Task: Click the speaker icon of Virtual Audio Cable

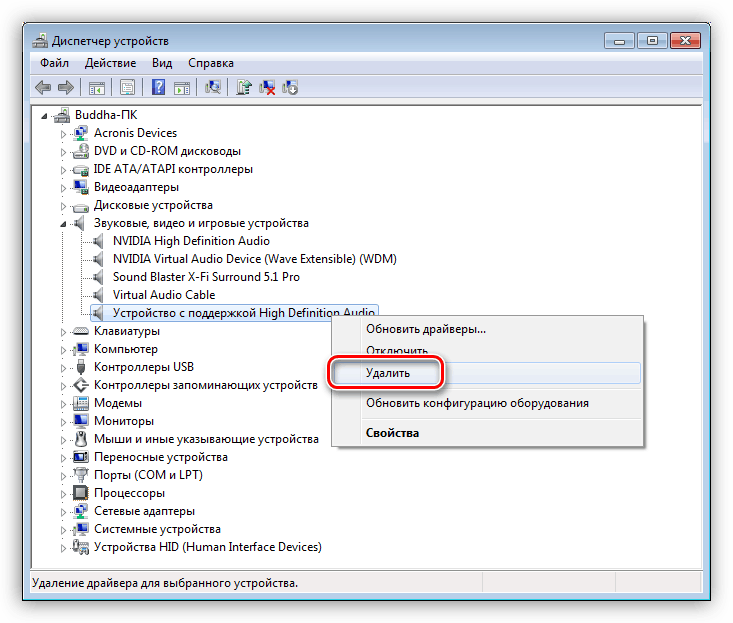Action: 98,295
